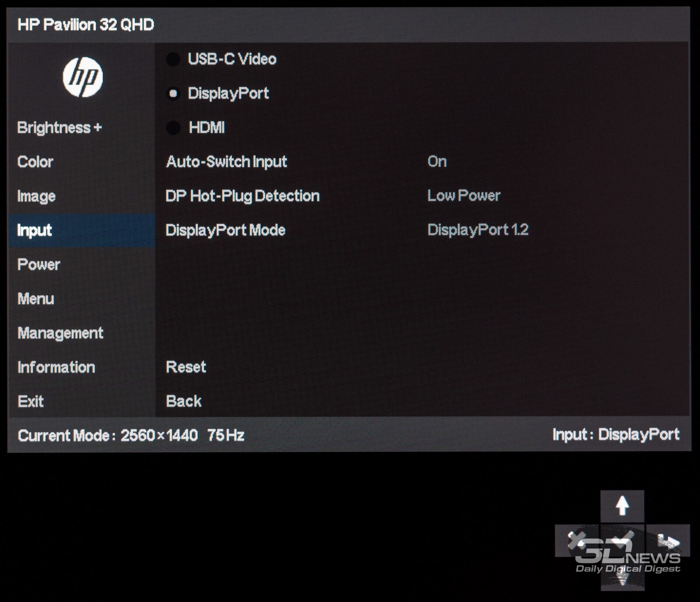Select the DisplayPort input radio button
The image size is (700, 602).
click(x=173, y=93)
